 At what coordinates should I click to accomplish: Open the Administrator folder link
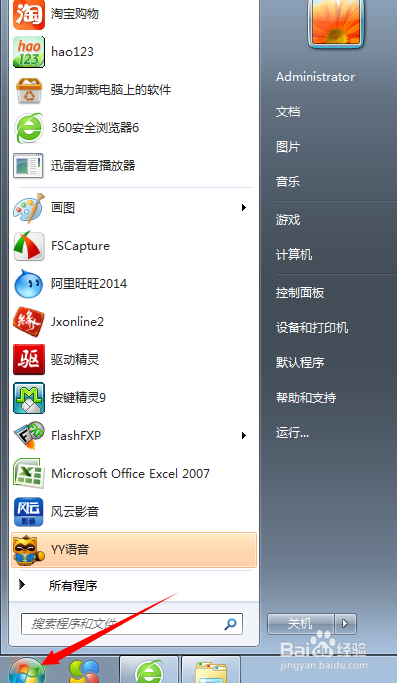[316, 77]
